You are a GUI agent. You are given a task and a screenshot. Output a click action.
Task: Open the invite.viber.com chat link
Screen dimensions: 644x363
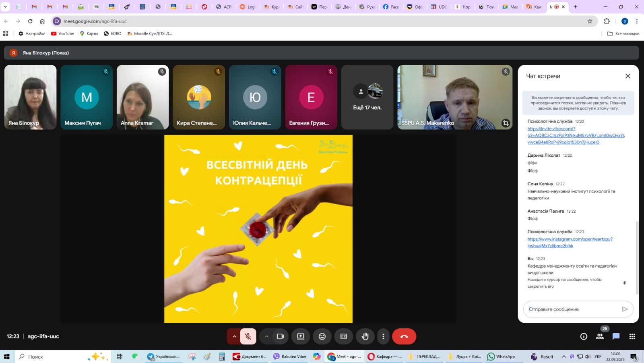[x=576, y=135]
